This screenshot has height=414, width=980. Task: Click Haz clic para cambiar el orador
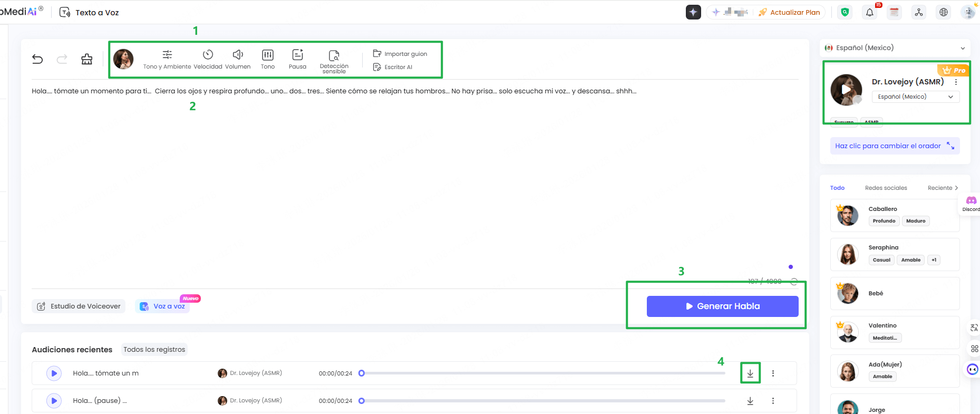tap(895, 146)
